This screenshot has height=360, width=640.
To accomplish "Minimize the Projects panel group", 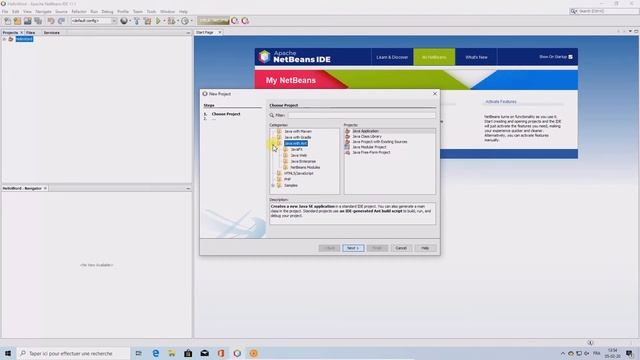I will tap(188, 33).
